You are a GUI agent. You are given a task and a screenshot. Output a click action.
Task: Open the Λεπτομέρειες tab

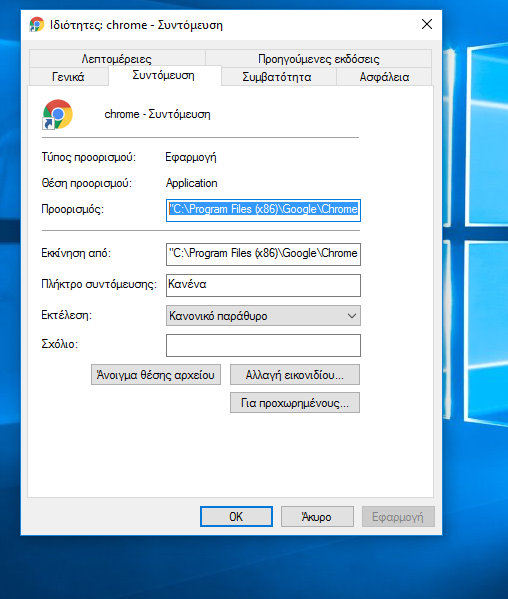[117, 58]
